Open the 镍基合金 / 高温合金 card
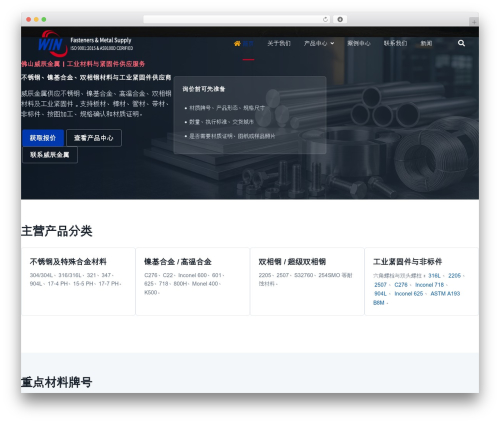This screenshot has height=423, width=500. coord(193,281)
